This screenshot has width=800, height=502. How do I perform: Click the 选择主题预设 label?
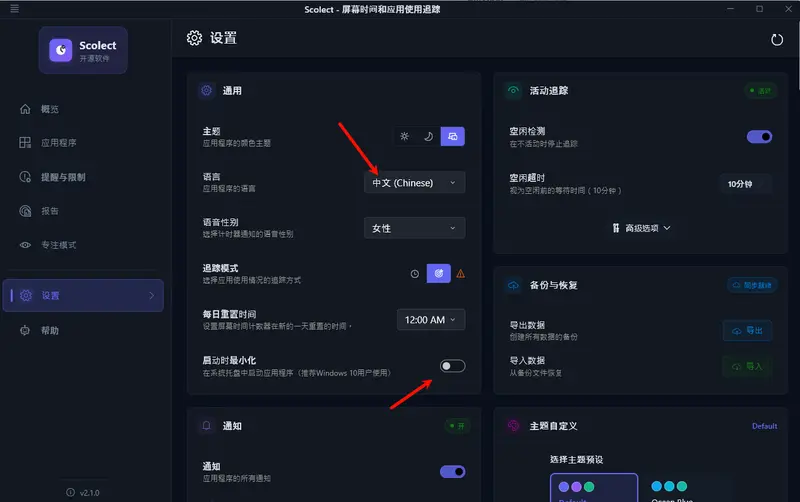coord(577,459)
